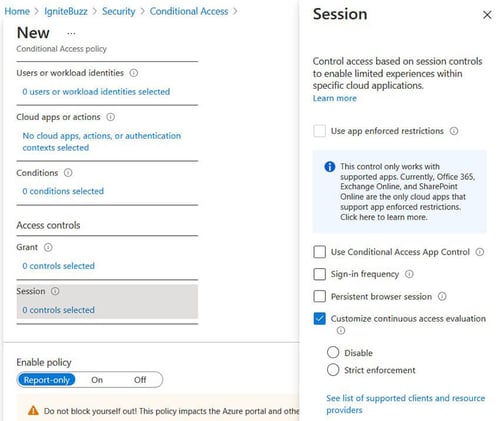Click info icon for Conditional Access App Control

(x=480, y=252)
